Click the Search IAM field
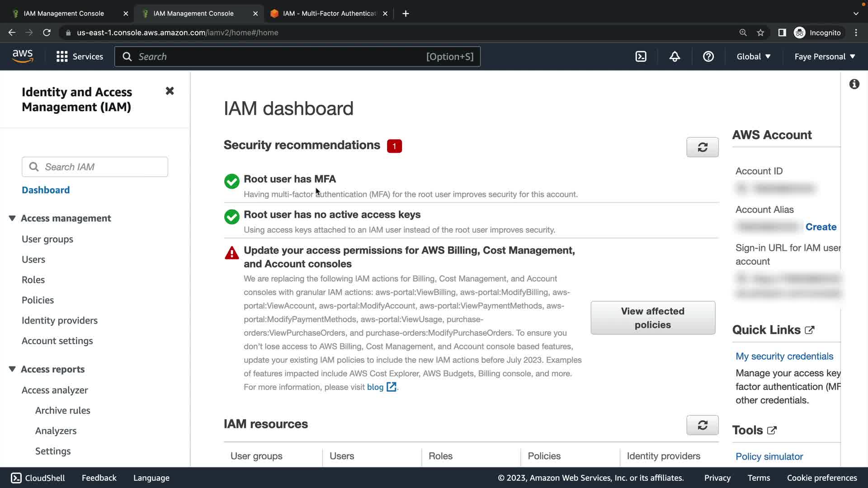The height and width of the screenshot is (488, 868). coord(95,167)
